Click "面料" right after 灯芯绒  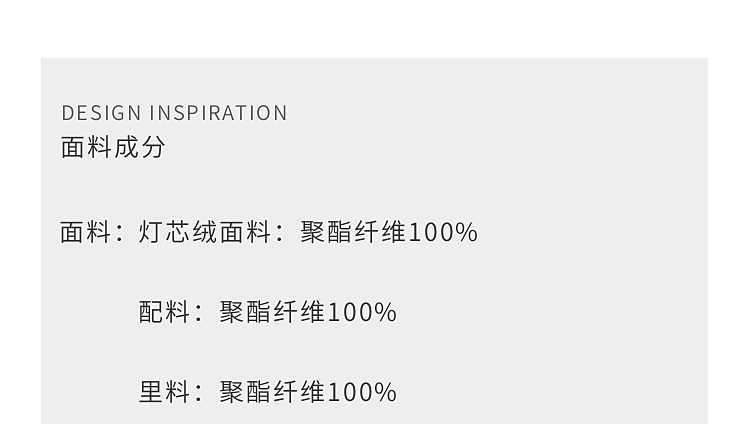245,233
